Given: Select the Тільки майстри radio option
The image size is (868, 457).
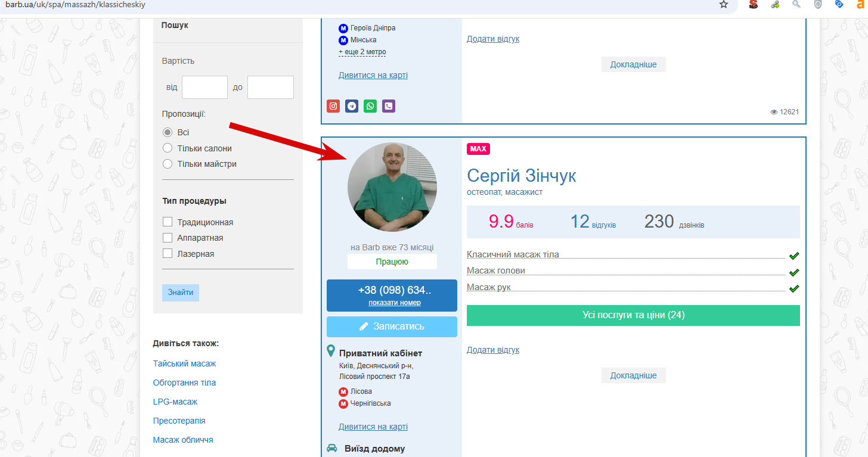Looking at the screenshot, I should point(168,164).
